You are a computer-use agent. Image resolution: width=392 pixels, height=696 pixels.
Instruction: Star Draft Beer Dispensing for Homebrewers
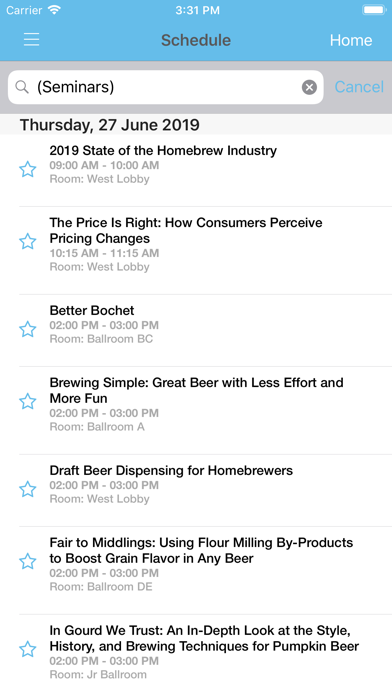point(28,489)
